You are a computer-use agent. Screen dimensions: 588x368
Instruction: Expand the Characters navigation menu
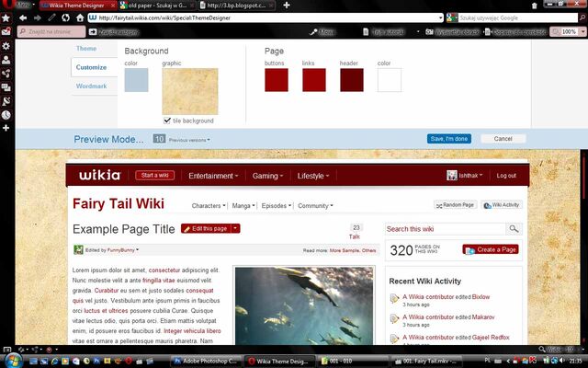coord(209,206)
